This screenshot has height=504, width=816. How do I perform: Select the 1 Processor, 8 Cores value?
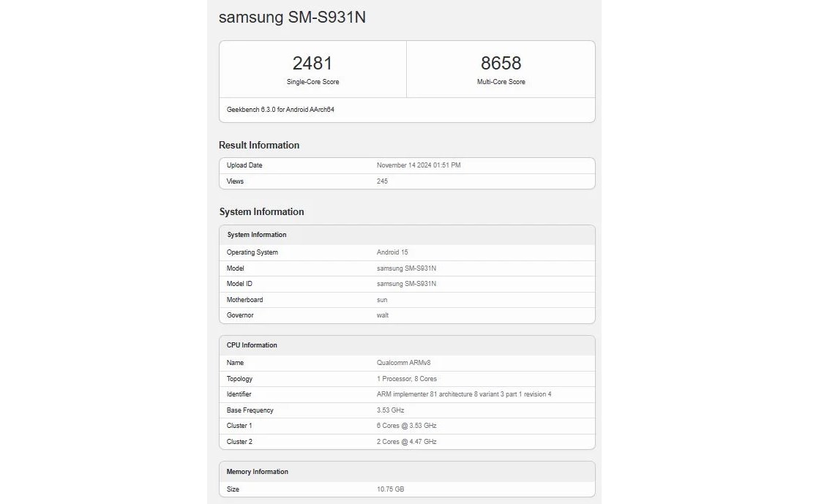point(406,379)
